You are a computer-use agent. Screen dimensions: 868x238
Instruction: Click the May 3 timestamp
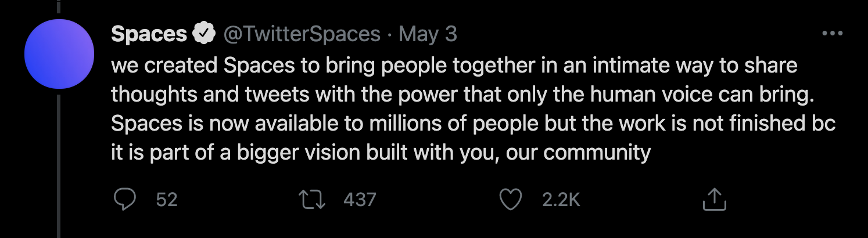[x=428, y=35]
